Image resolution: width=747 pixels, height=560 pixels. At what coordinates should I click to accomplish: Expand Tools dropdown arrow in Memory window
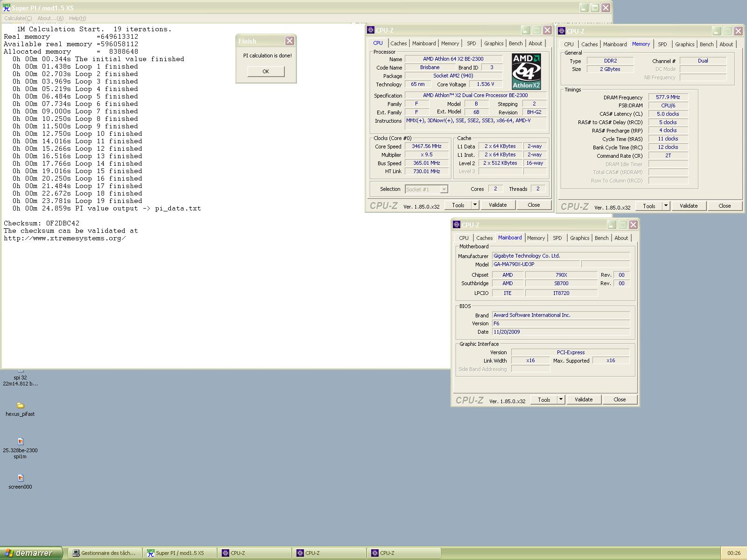pyautogui.click(x=666, y=206)
